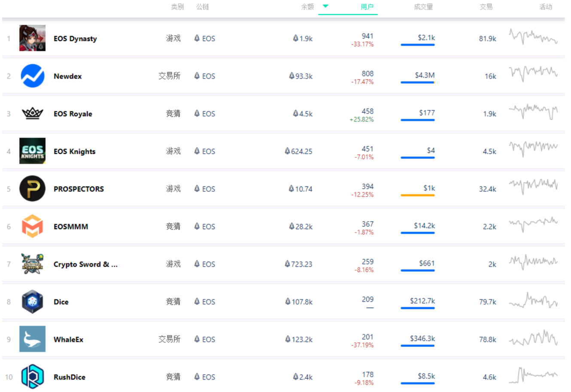Image resolution: width=571 pixels, height=392 pixels.
Task: Sort the table by 用户 column
Action: 367,7
